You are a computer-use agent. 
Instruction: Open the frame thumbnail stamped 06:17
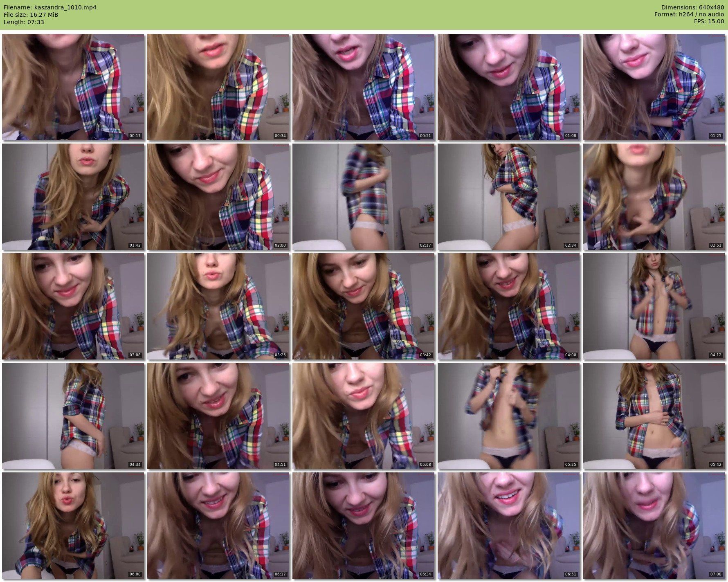click(x=218, y=526)
